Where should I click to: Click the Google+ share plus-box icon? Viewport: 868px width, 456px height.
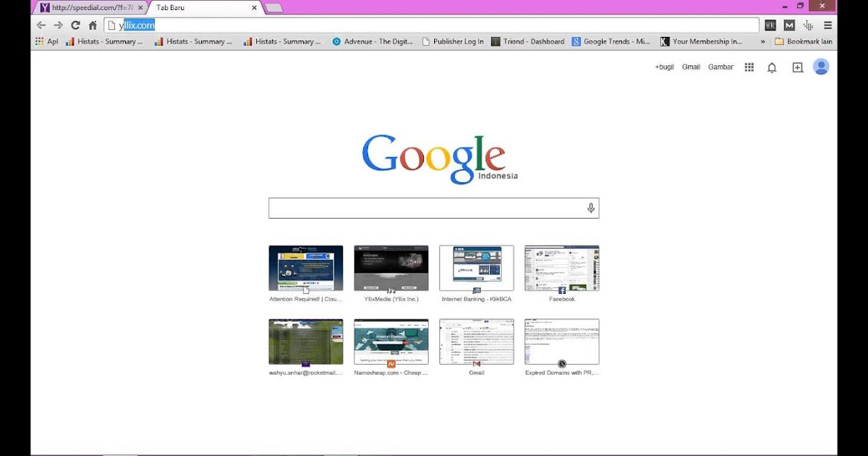click(798, 67)
